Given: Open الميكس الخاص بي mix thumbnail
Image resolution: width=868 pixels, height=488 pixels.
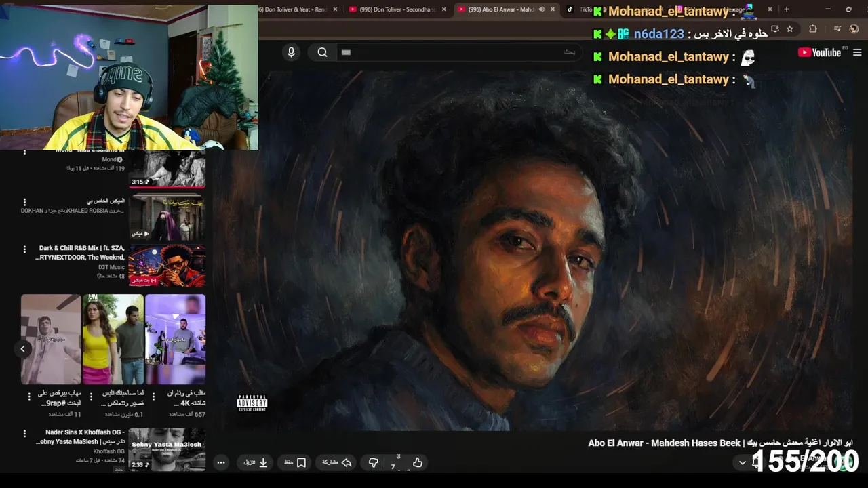Looking at the screenshot, I should [x=167, y=217].
